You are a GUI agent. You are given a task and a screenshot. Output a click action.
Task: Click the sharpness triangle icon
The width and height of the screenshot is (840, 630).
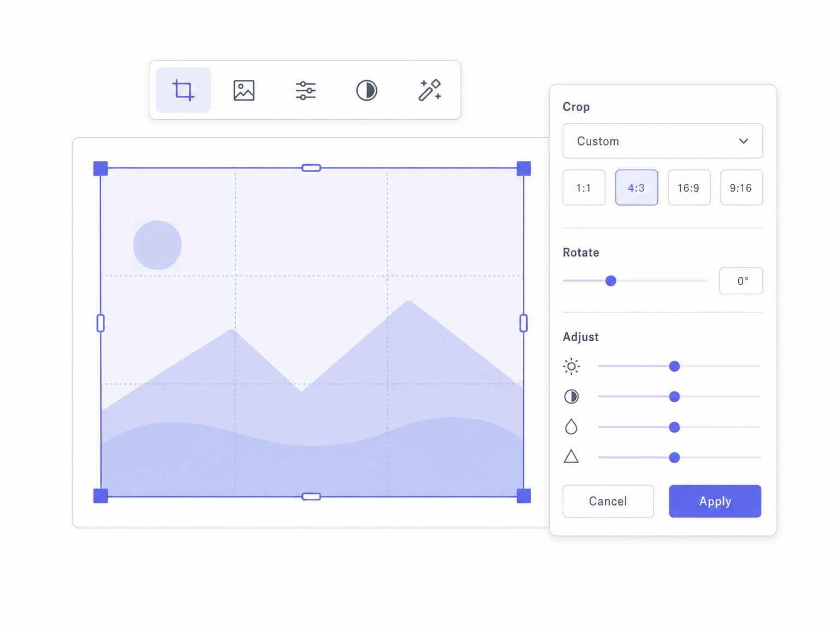tap(571, 457)
